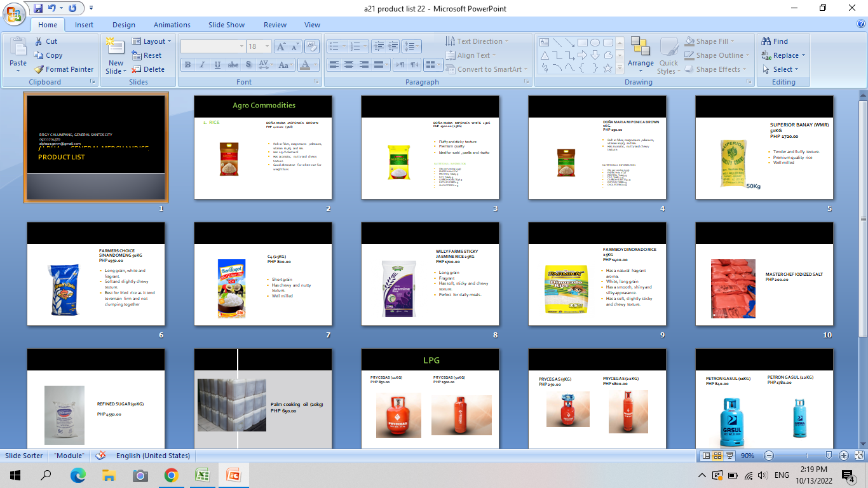Copy selection with Copy button
Viewport: 868px width, 488px height.
[48, 55]
